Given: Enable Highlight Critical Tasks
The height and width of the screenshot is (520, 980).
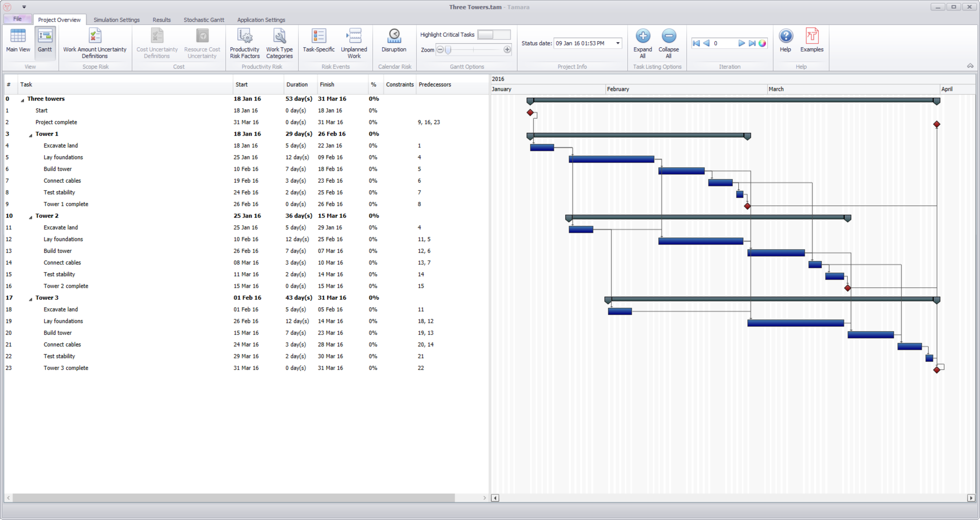Looking at the screenshot, I should tap(494, 35).
